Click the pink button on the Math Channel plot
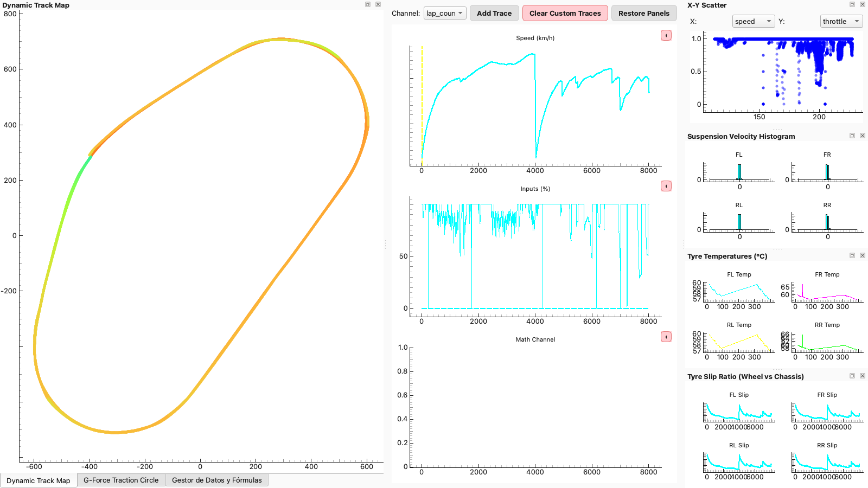This screenshot has height=488, width=868. pos(666,337)
